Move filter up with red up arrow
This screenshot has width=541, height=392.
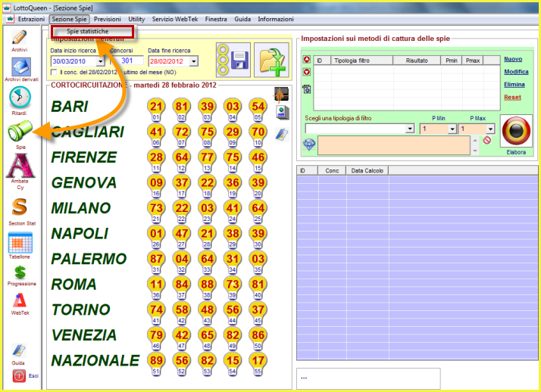(x=307, y=59)
